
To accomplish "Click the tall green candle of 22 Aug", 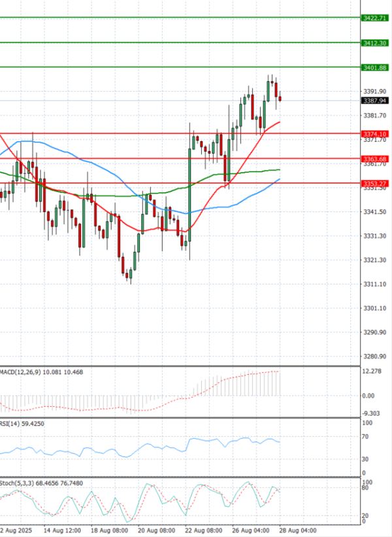I will point(190,194).
